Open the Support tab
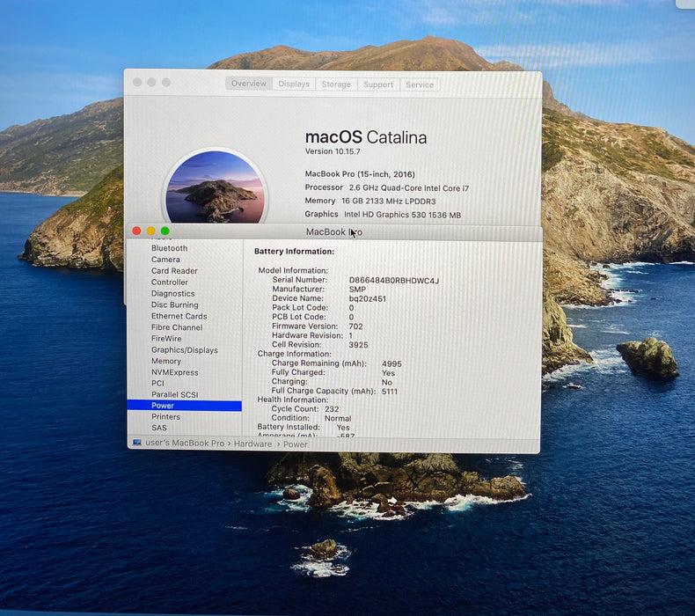 point(378,84)
